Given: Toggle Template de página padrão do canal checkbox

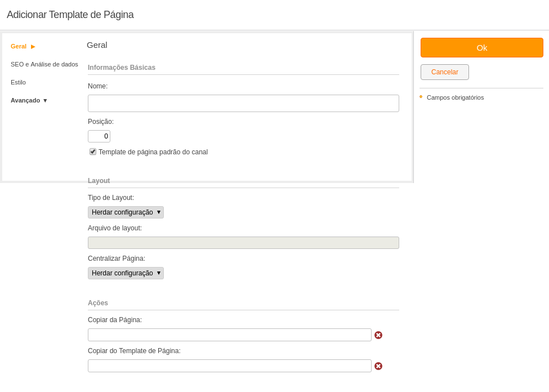Looking at the screenshot, I should tap(93, 152).
